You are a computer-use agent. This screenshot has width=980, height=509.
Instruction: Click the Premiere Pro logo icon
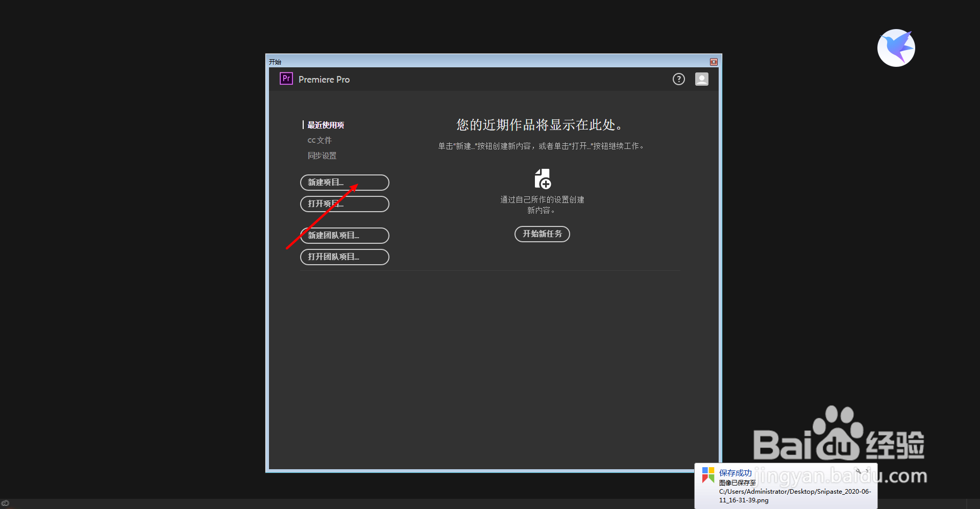(x=286, y=79)
